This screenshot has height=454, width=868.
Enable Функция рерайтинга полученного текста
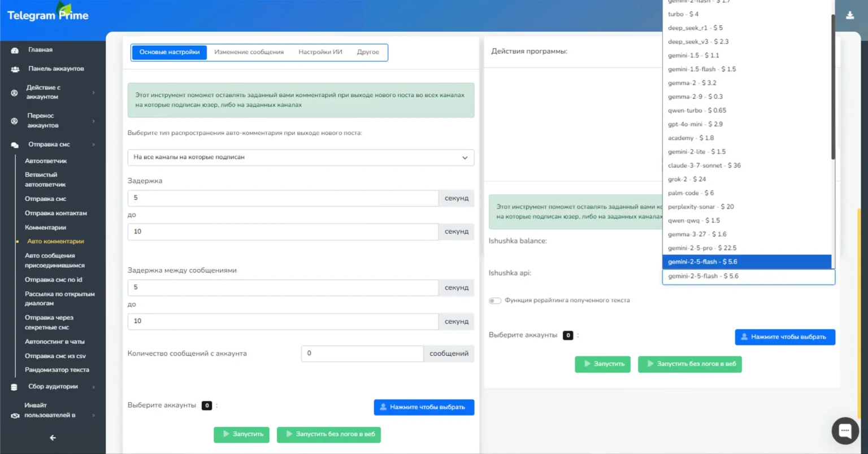click(495, 300)
